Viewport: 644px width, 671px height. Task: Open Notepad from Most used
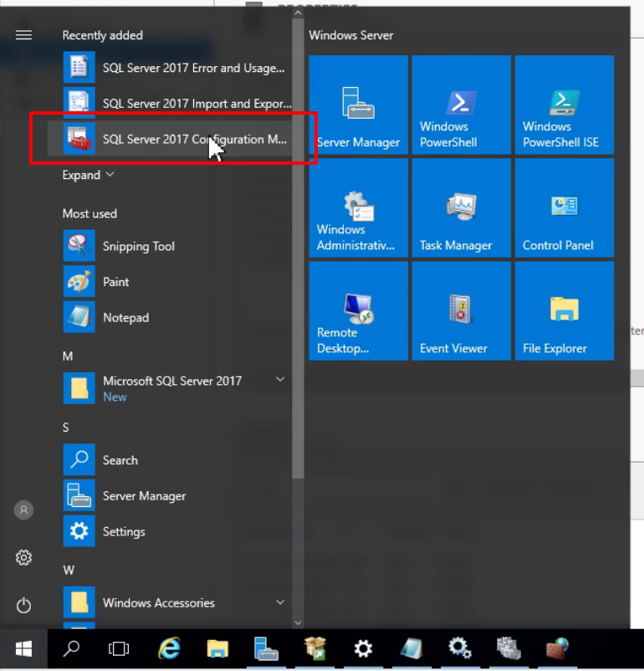tap(170, 318)
